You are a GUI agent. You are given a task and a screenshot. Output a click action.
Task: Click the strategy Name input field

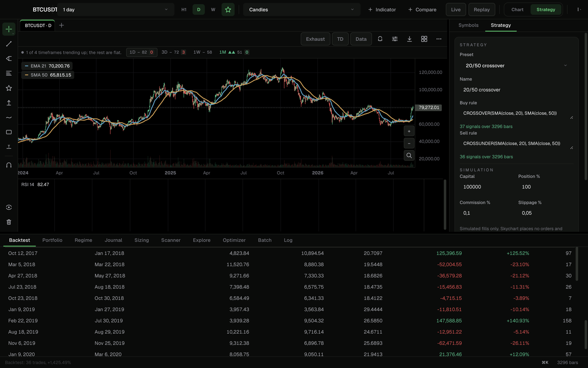point(516,90)
